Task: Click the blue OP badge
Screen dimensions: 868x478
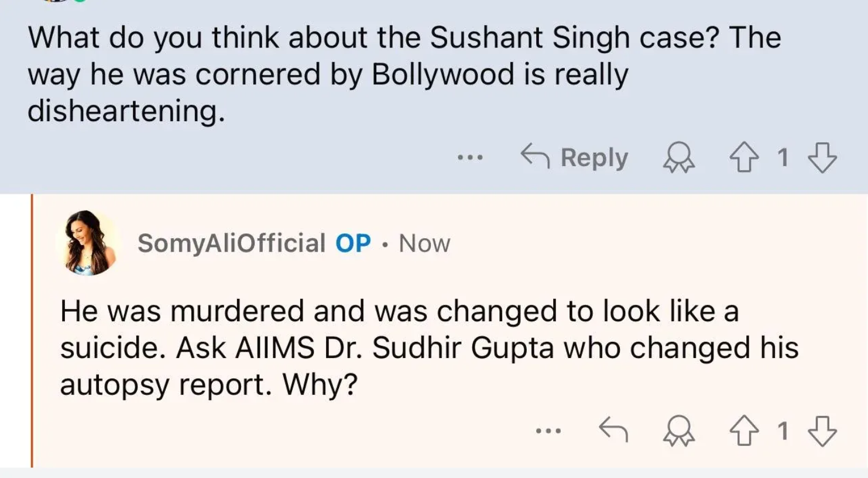Action: coord(353,243)
